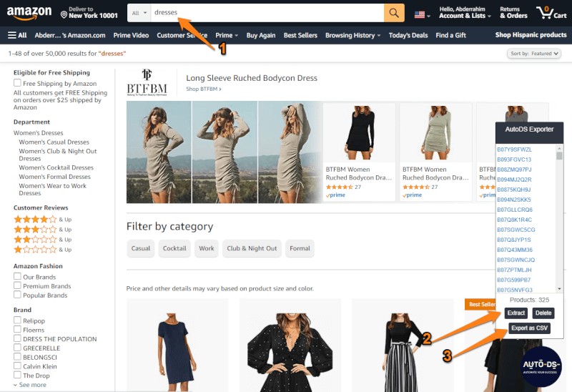Click the US flag language selector
This screenshot has width=572, height=392.
click(x=422, y=15)
